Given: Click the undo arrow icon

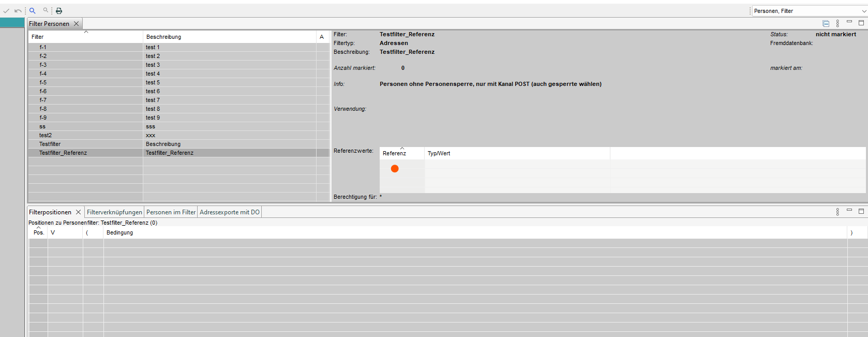Looking at the screenshot, I should pos(18,11).
